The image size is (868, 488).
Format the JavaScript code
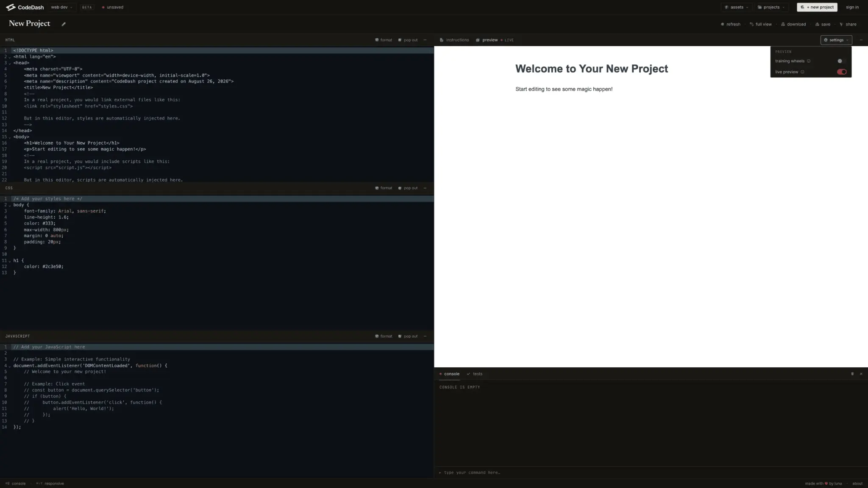(384, 336)
